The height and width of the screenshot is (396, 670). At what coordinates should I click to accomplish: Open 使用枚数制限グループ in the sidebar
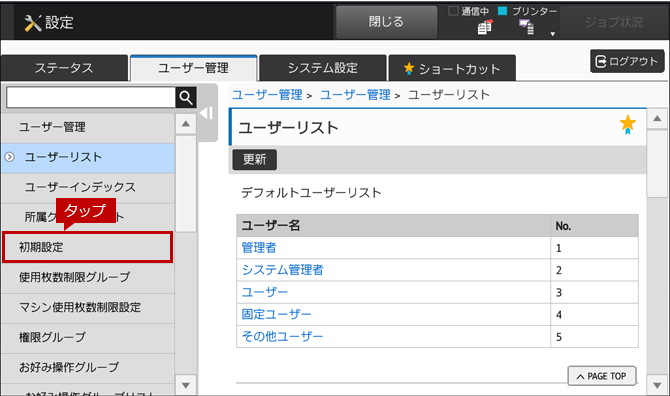88,277
